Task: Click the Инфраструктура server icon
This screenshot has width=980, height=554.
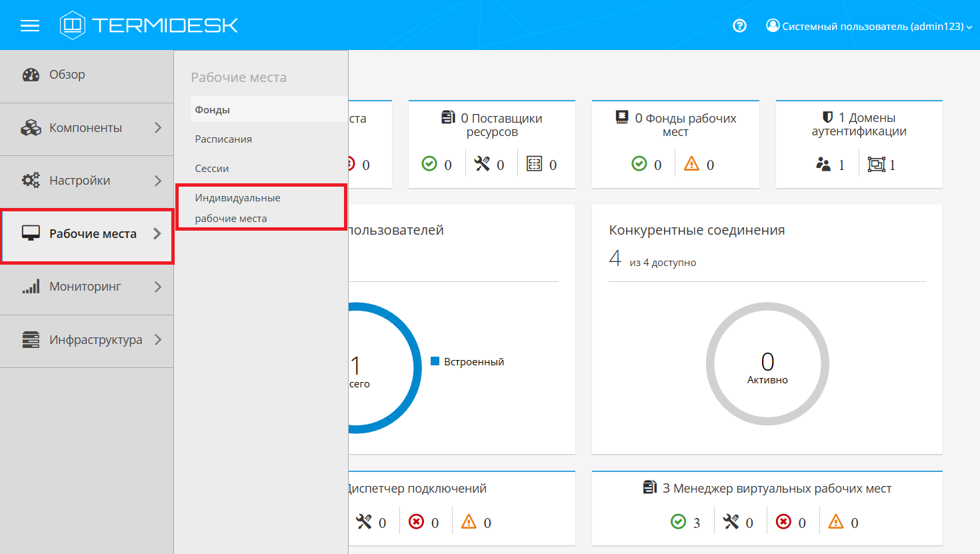Action: tap(31, 340)
